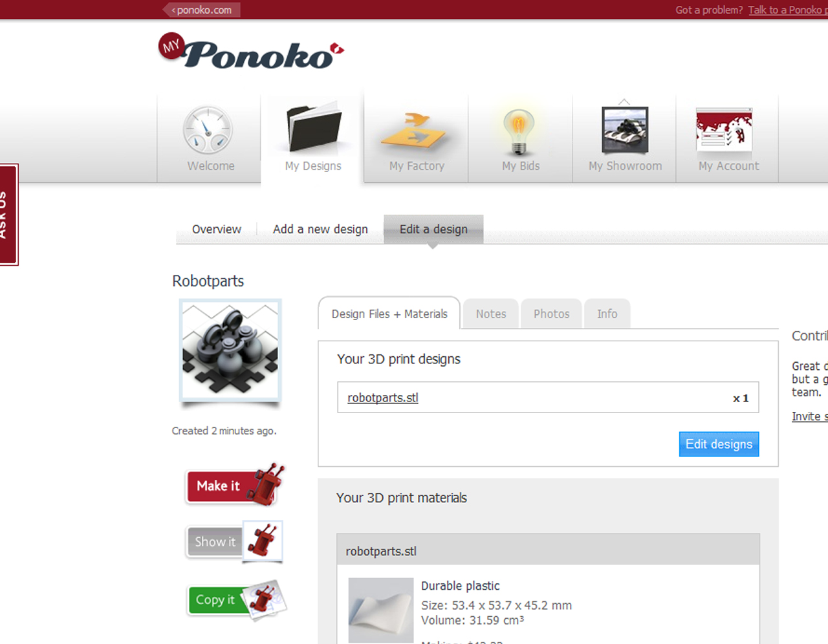
Task: Click the My Ponoko logo
Action: coord(251,51)
